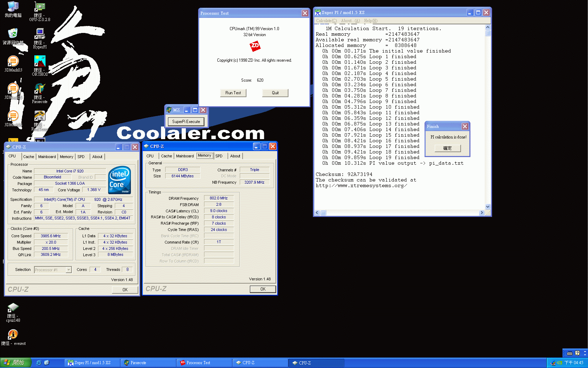Viewport: 588px width, 368px height.
Task: Click the MZ window title icon
Action: point(169,110)
